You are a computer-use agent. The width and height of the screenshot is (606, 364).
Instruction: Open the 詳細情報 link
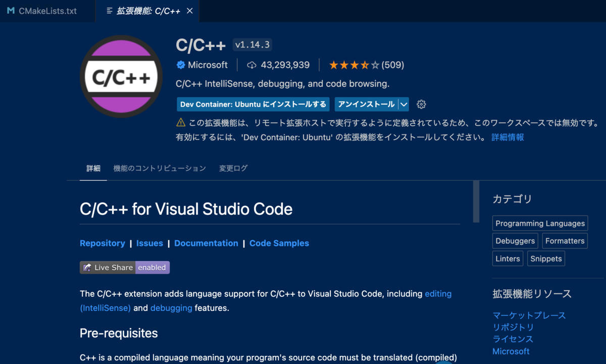pos(508,137)
